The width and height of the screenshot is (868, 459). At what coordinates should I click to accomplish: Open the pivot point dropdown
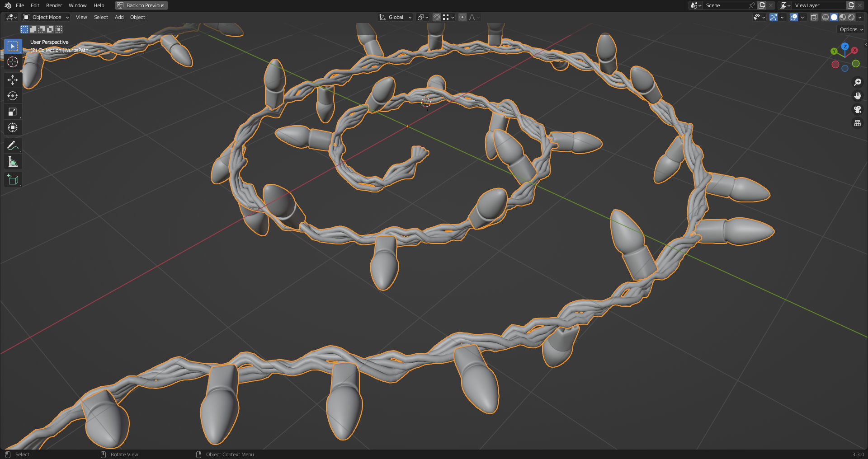click(423, 17)
